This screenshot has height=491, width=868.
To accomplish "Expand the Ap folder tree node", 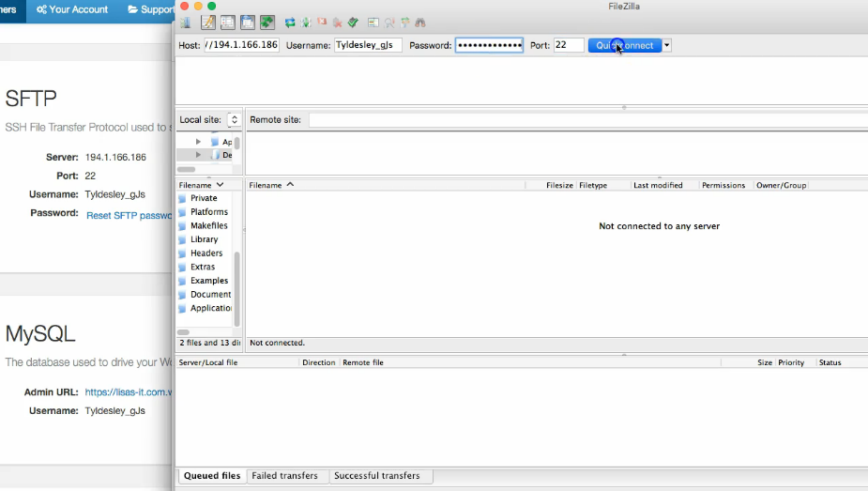I will (x=198, y=142).
